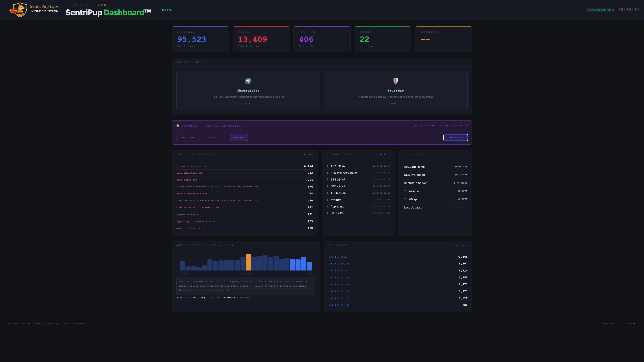Select network device b8:f3:c1:3d
Screen dimensions: 644x362
click(358, 213)
